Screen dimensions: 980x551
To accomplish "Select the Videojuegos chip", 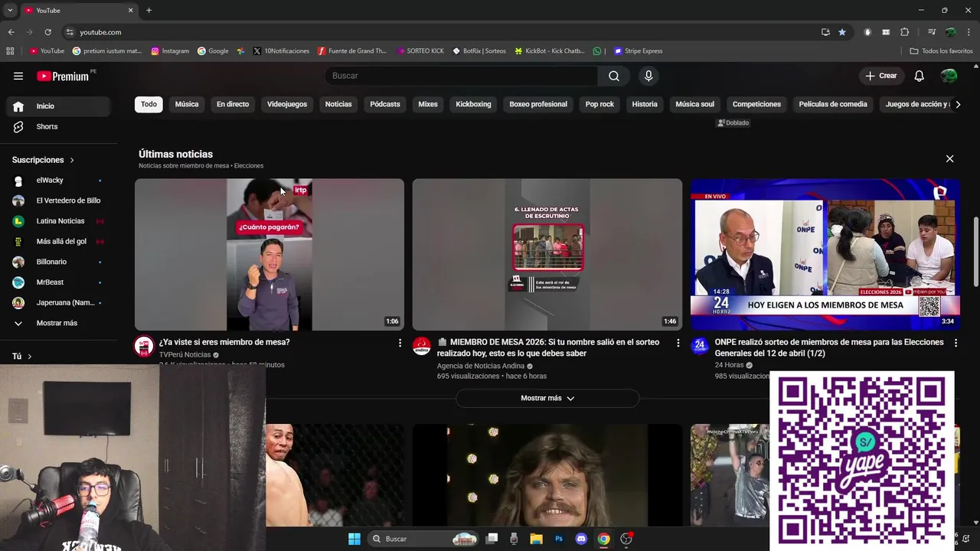I will [287, 104].
